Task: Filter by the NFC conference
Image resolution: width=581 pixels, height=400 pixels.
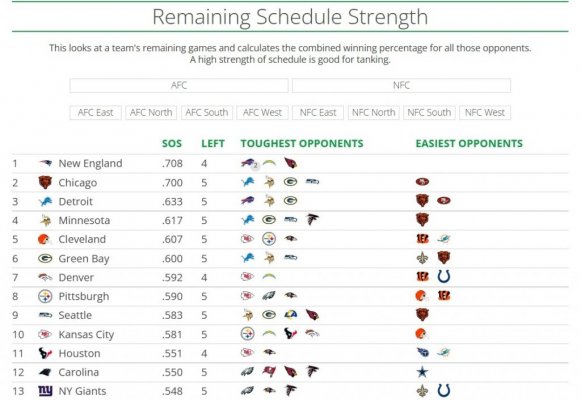Action: 401,85
